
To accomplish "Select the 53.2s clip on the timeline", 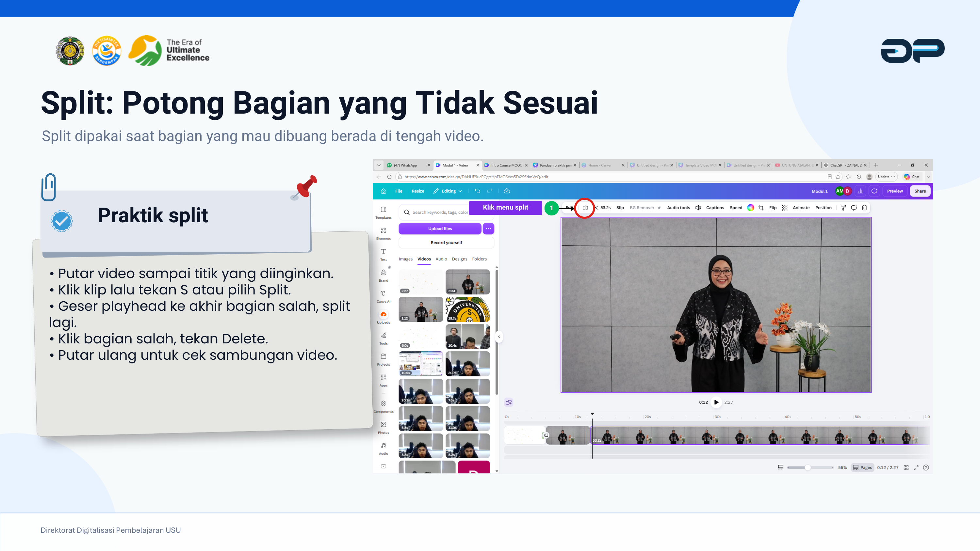I will 759,435.
